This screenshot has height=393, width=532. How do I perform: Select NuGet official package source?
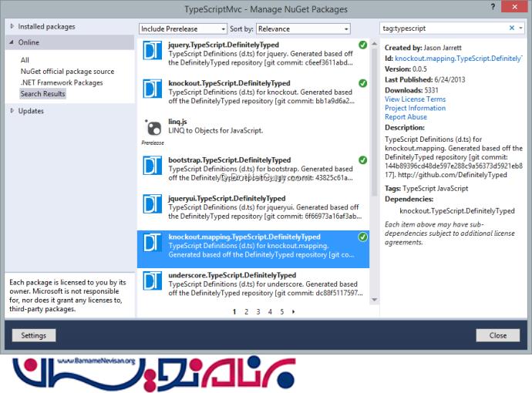[67, 71]
